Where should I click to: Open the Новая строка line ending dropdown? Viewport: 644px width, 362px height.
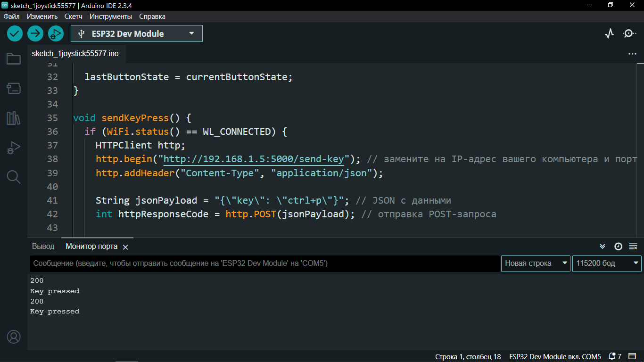pos(536,263)
